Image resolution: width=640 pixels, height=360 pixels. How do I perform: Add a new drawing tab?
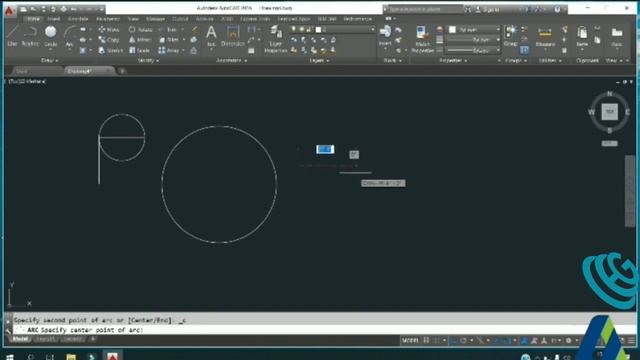(122, 71)
